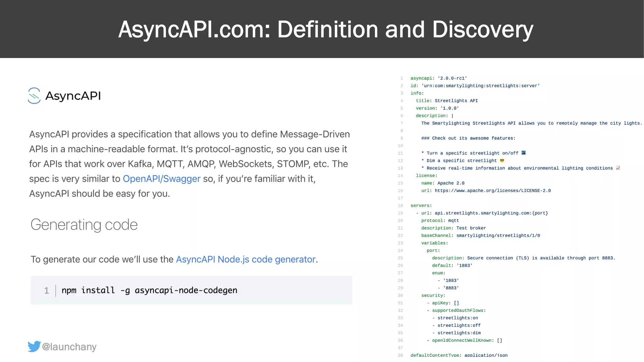644x362 pixels.
Task: Click the 'apiKey: []' line
Action: [x=443, y=303]
